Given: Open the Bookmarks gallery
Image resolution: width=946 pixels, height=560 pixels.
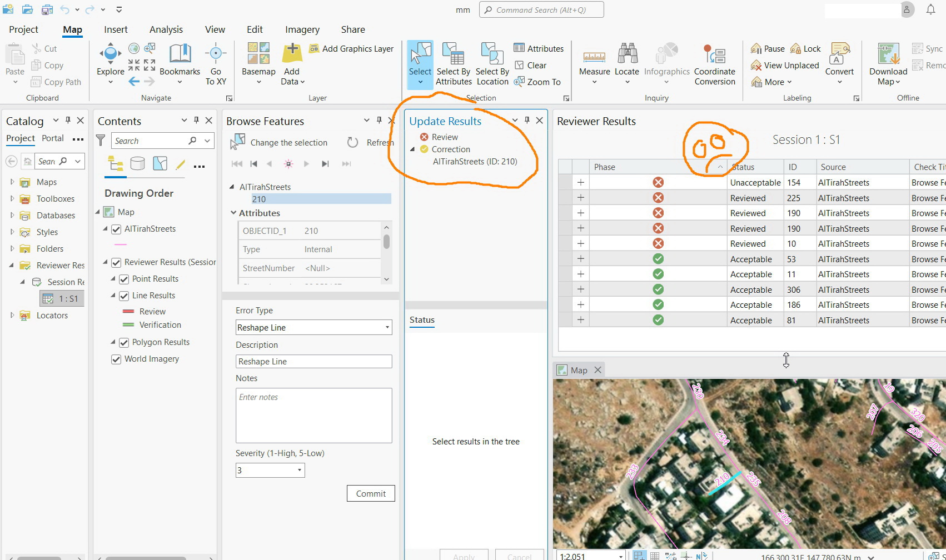Looking at the screenshot, I should 180,61.
